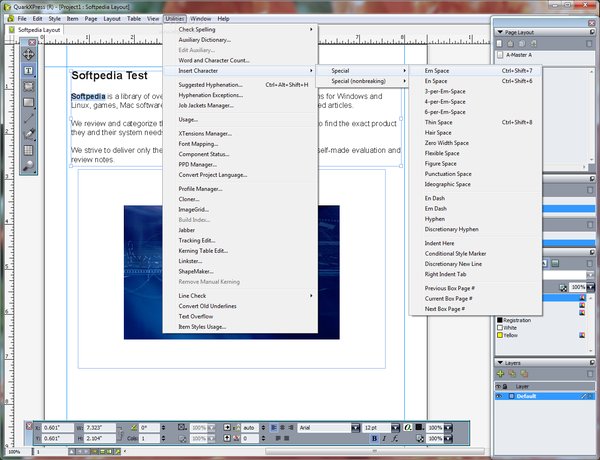Select the Text Content tool

tap(29, 70)
